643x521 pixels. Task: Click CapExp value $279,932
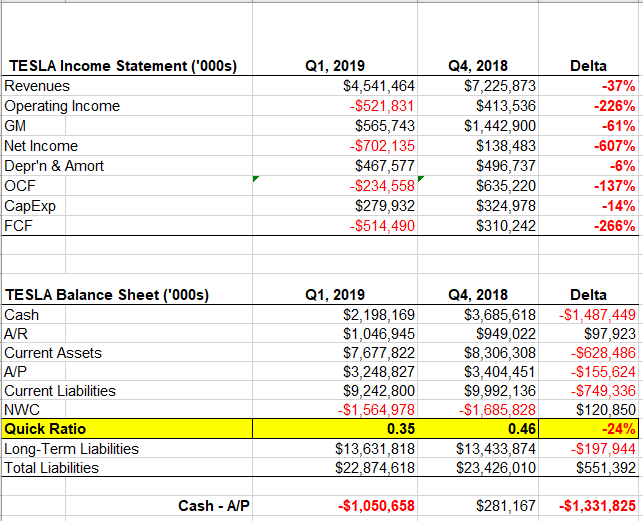[x=385, y=206]
